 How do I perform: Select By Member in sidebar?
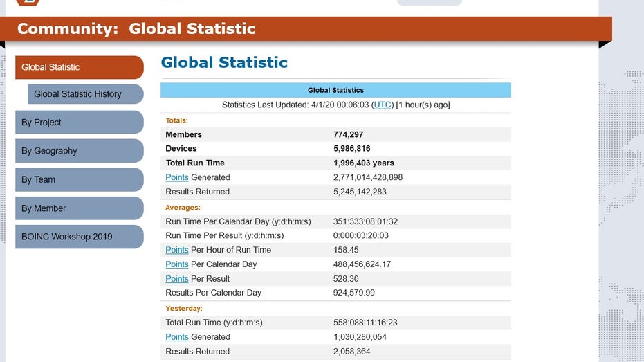tap(80, 208)
